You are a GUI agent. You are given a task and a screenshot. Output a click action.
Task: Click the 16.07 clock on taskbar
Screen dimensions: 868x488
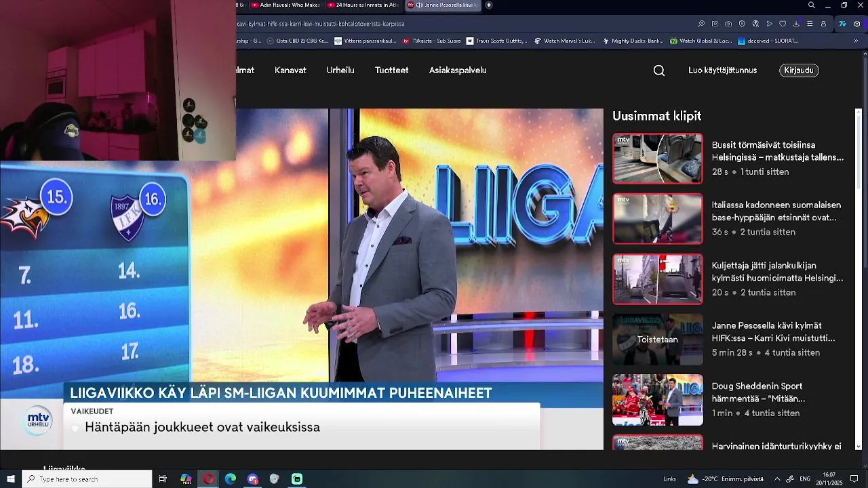[x=829, y=479]
